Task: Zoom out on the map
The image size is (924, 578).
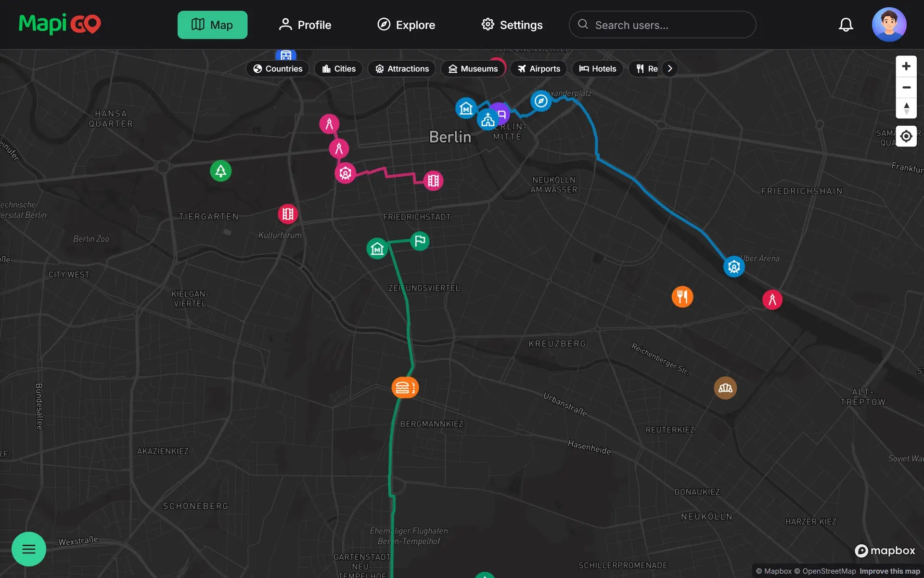Action: (906, 87)
